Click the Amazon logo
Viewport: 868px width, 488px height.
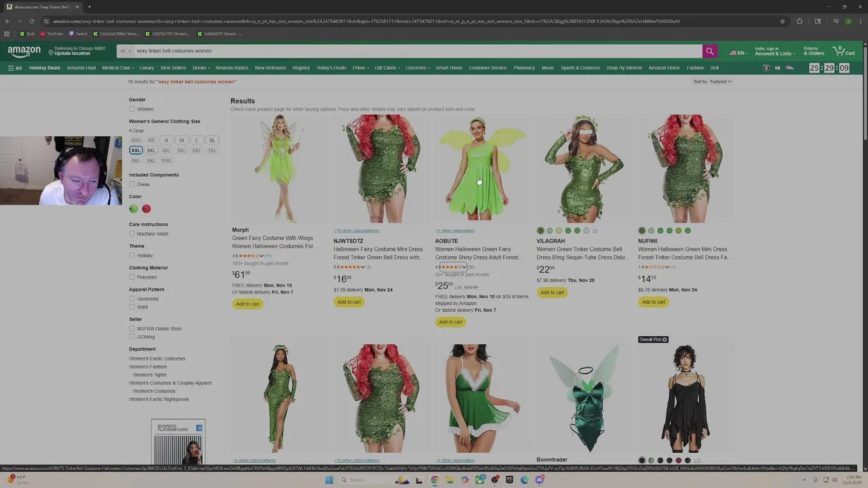24,52
